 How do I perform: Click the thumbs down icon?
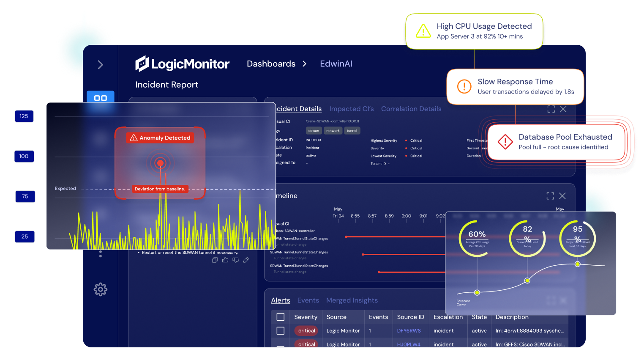[236, 260]
